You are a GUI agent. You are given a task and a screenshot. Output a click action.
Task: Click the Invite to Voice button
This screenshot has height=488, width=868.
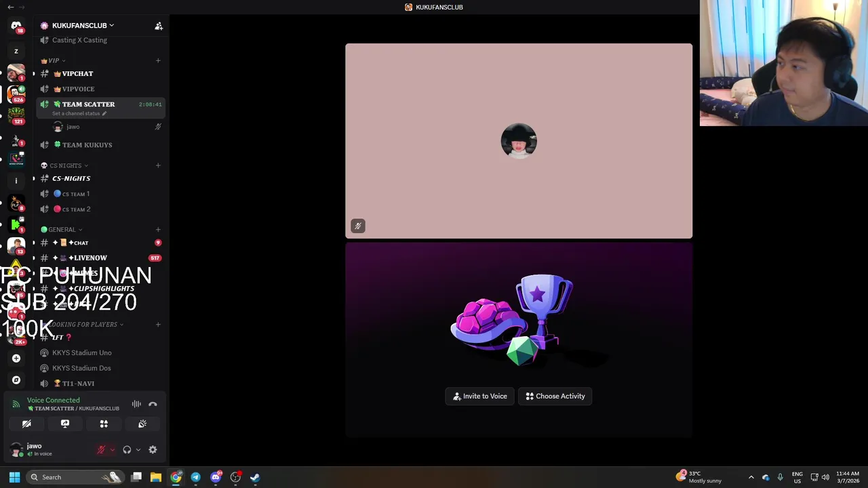480,396
